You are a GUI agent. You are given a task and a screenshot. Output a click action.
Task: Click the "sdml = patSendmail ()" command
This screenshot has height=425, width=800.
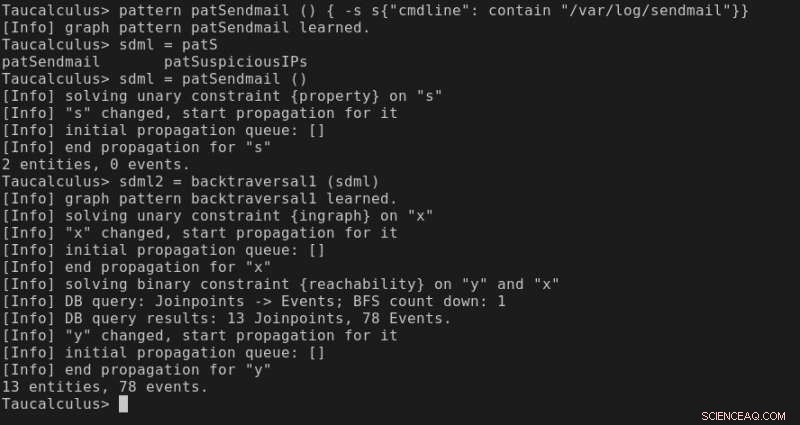pyautogui.click(x=213, y=79)
